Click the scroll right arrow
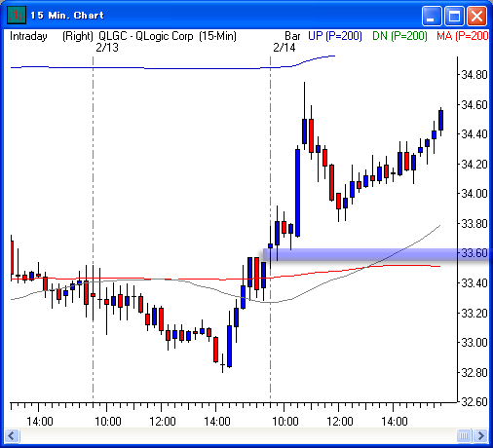This screenshot has width=493, height=448. point(480,435)
